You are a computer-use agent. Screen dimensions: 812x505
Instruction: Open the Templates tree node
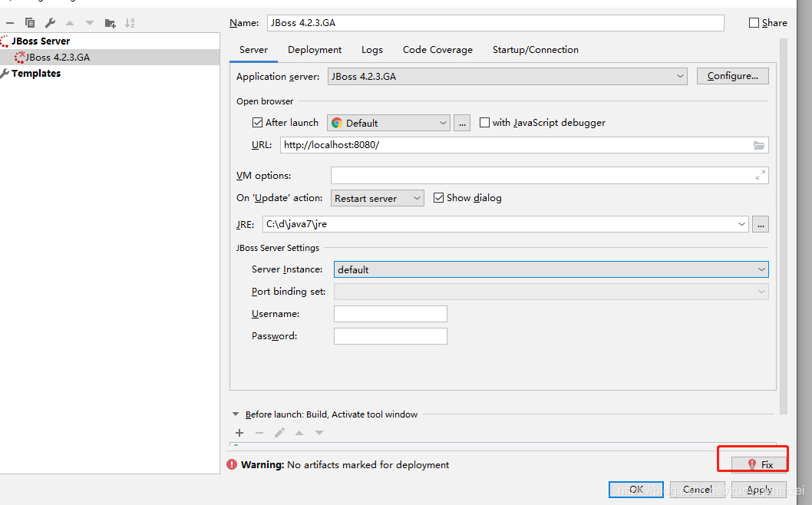[36, 73]
